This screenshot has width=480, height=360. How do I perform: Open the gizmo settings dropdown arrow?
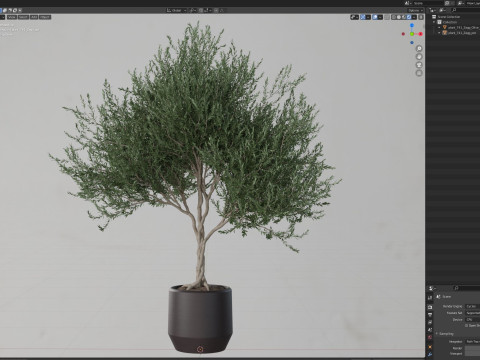[x=368, y=17]
